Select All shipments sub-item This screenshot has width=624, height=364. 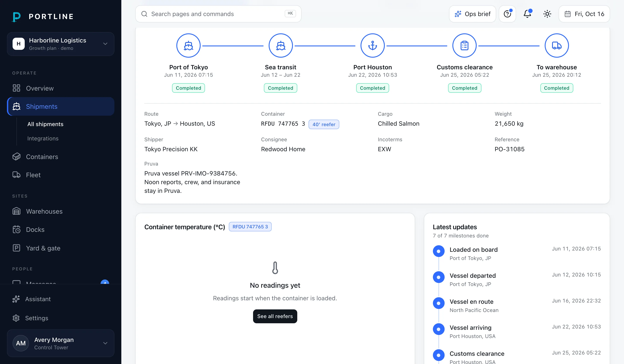(45, 124)
